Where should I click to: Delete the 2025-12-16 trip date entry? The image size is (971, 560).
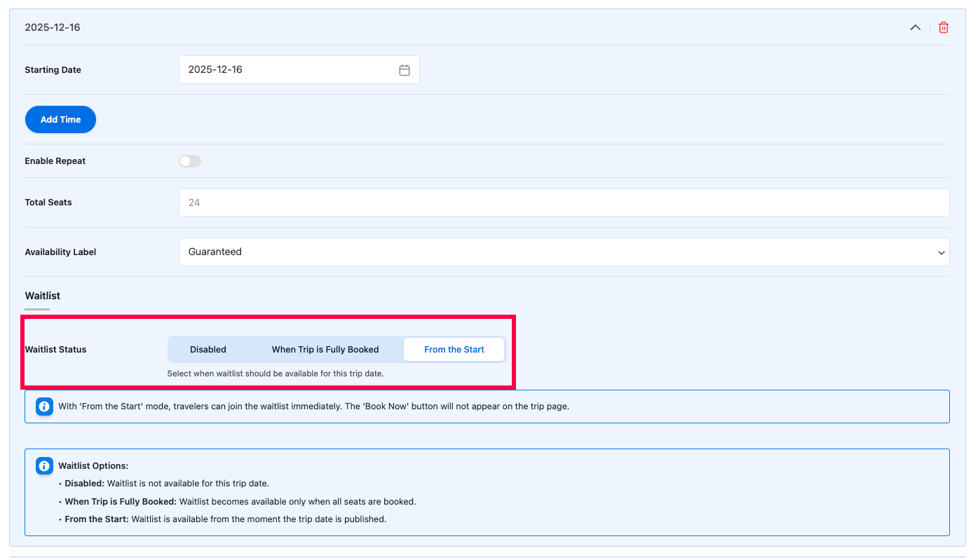[943, 27]
